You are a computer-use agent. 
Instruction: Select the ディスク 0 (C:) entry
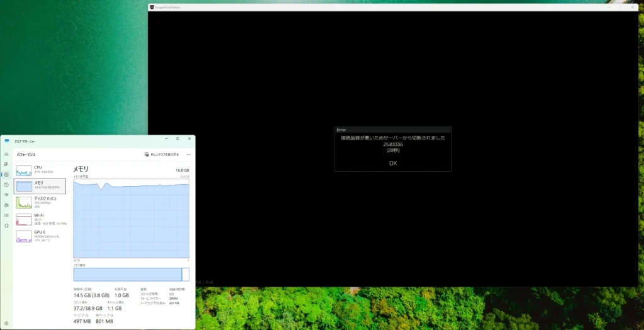(40, 202)
